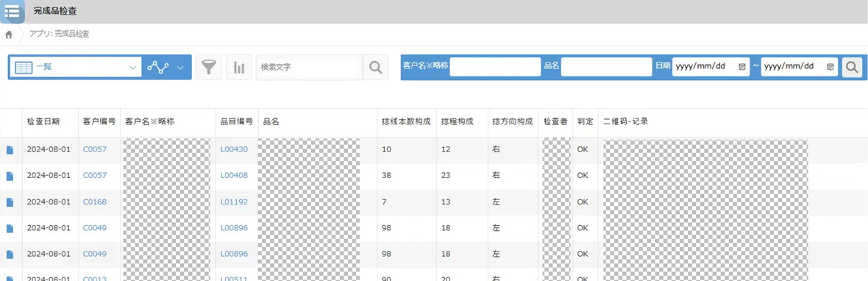The height and width of the screenshot is (281, 868).
Task: Click value 12 in L00430 row
Action: pyautogui.click(x=445, y=149)
